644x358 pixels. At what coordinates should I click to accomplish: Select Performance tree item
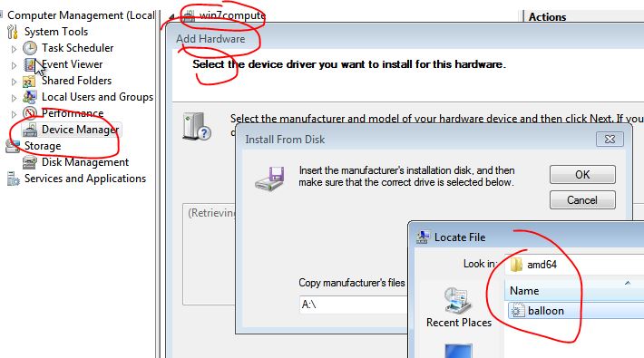(73, 113)
